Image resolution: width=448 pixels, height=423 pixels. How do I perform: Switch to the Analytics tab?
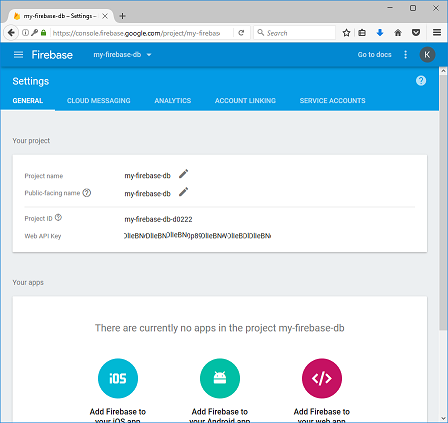pyautogui.click(x=173, y=101)
